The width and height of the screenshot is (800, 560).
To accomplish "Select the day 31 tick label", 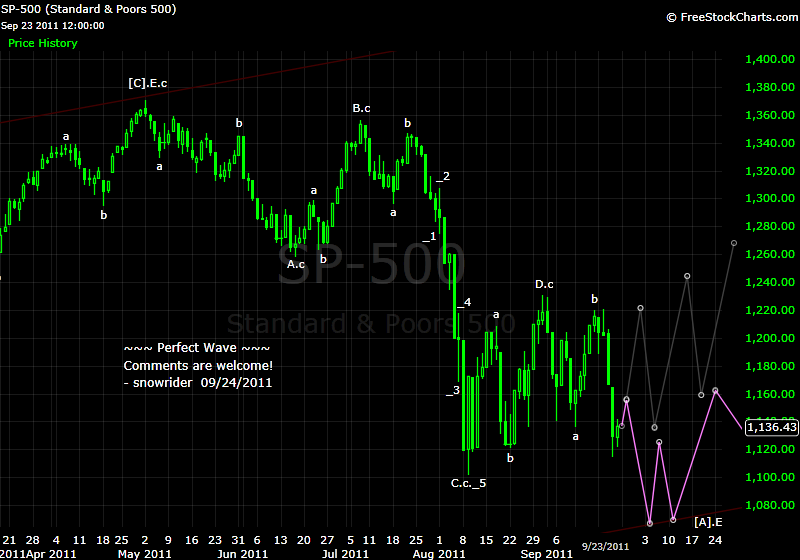I will coord(238,540).
